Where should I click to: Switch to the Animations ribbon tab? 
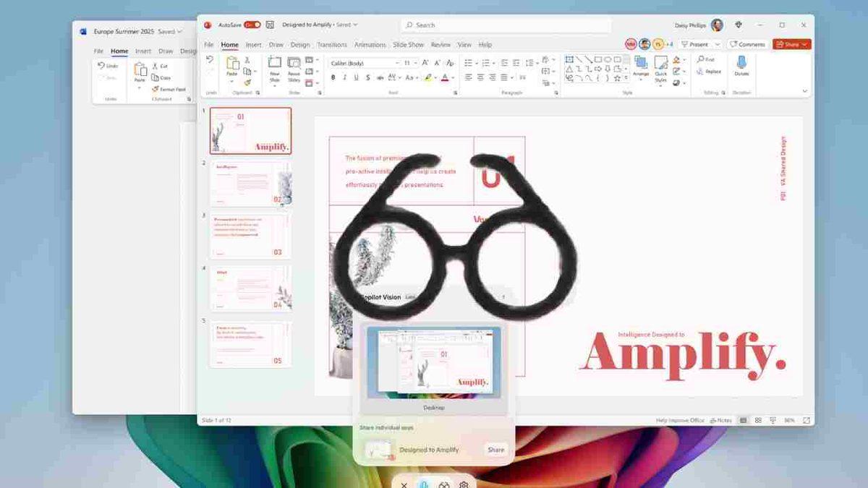(x=370, y=44)
